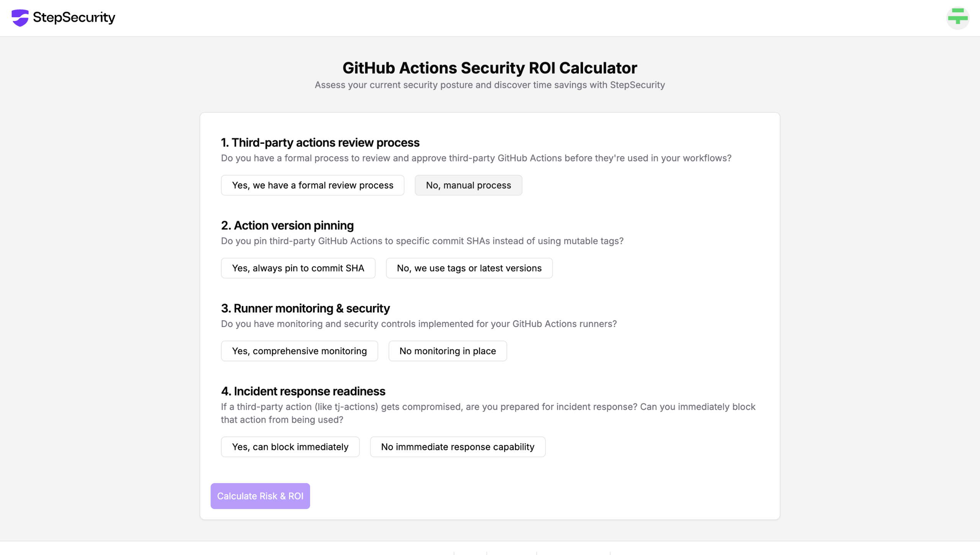Viewport: 980px width, 555px height.
Task: Click the "Runner monitoring & security" question title
Action: pos(305,308)
